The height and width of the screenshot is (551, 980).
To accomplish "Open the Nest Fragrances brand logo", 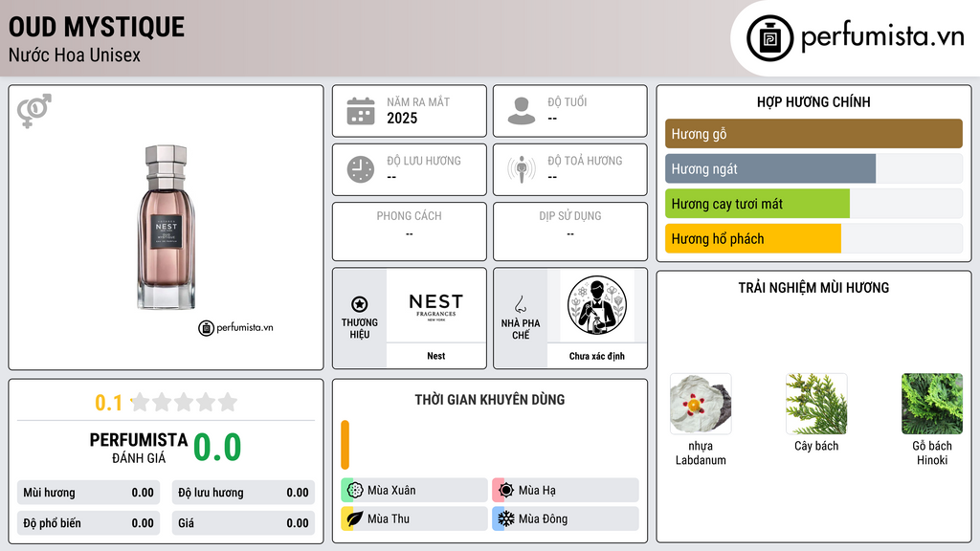I will pyautogui.click(x=436, y=306).
